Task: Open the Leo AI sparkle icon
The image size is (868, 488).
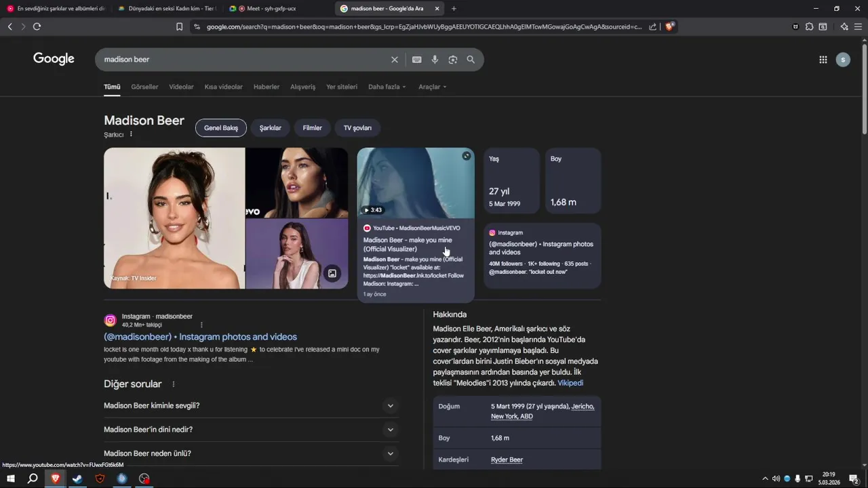Action: click(x=844, y=26)
